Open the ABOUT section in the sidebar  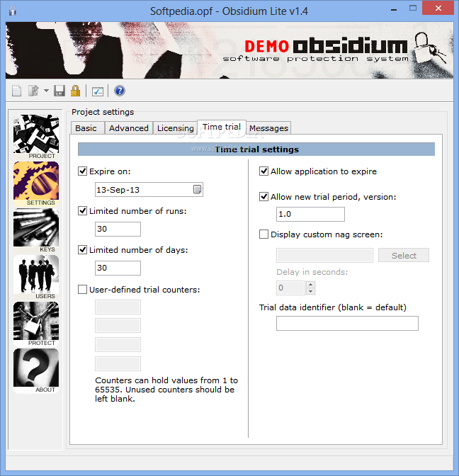pyautogui.click(x=36, y=370)
